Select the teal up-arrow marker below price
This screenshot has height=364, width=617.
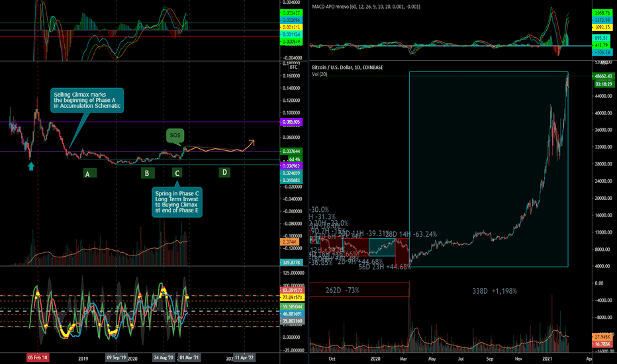(31, 167)
